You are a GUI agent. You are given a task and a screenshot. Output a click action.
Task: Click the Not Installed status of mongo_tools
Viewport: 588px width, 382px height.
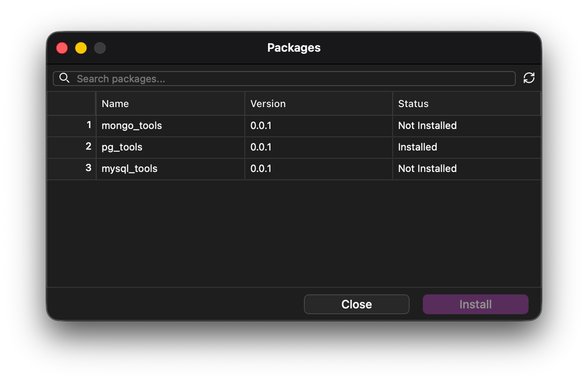[427, 126]
